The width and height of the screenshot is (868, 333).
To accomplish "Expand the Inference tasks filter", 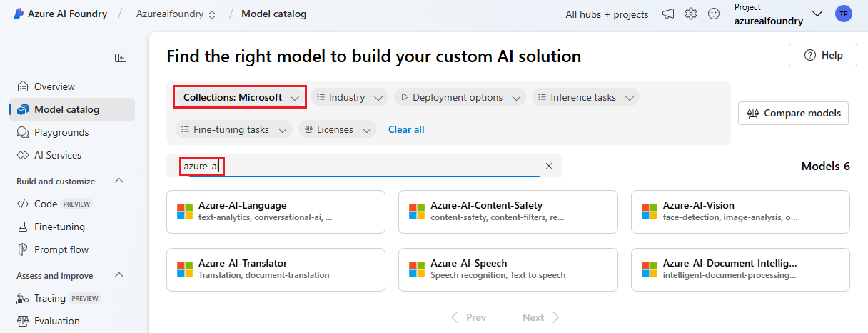I will pyautogui.click(x=585, y=97).
